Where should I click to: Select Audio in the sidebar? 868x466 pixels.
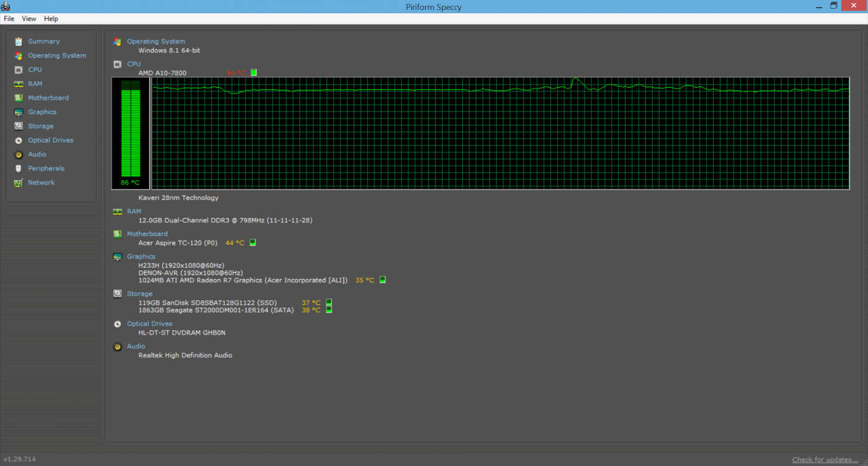point(37,154)
